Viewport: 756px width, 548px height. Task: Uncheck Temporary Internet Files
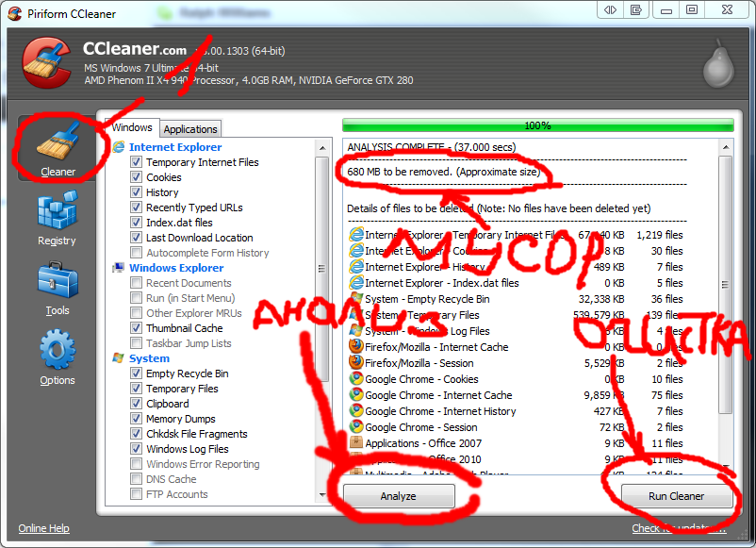click(x=137, y=162)
